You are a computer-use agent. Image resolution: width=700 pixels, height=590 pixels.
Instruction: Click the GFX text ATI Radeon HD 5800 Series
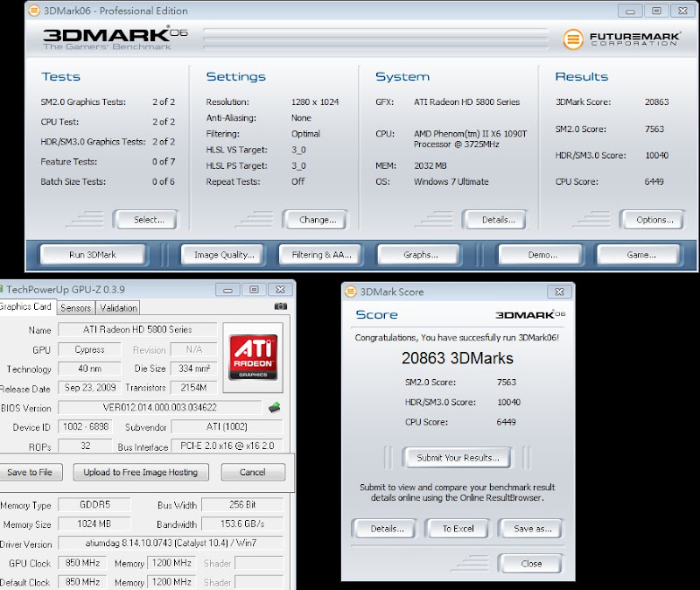pyautogui.click(x=466, y=102)
